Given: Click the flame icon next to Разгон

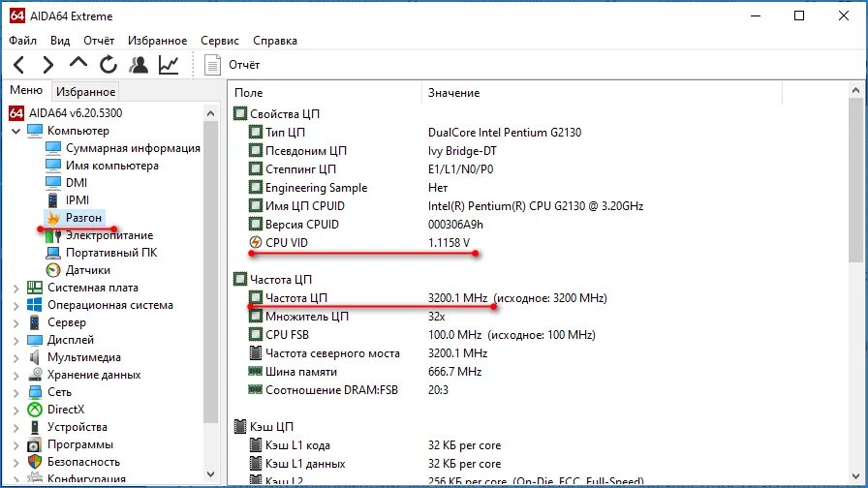Looking at the screenshot, I should pyautogui.click(x=53, y=218).
